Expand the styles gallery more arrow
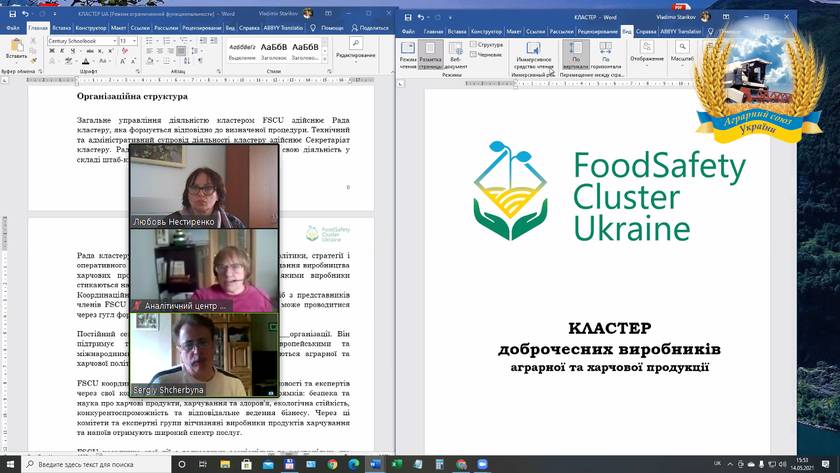The image size is (840, 473). pos(324,59)
